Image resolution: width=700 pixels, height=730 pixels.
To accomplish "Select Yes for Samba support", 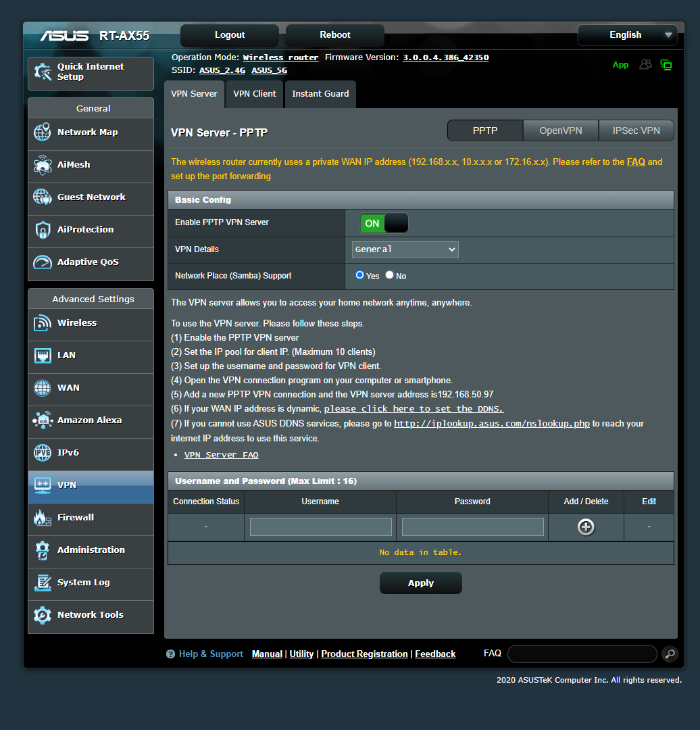I will click(x=359, y=275).
